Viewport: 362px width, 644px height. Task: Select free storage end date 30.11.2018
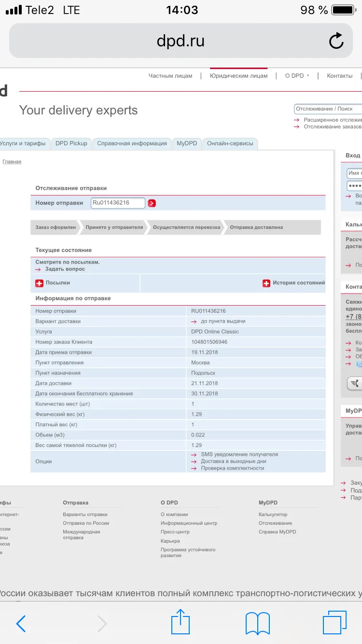tap(205, 393)
